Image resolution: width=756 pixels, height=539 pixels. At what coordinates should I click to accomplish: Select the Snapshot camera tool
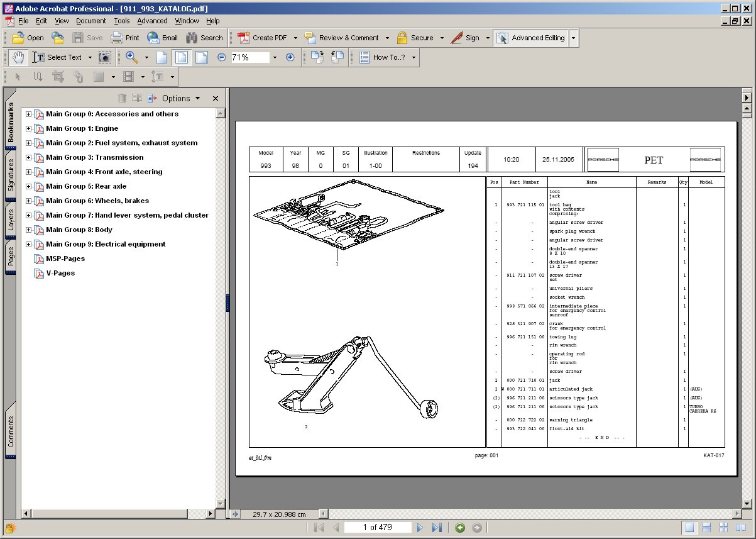(104, 57)
